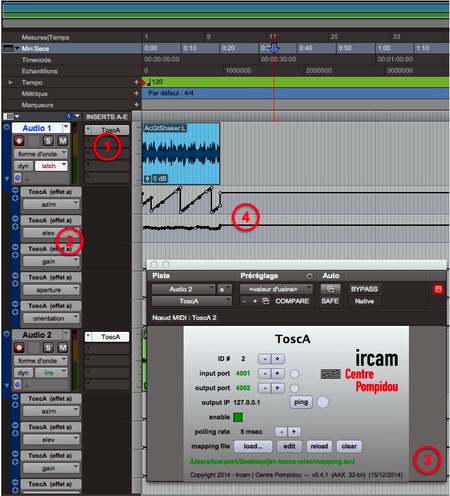Add a tempo event with Tempo plus icon
This screenshot has width=450, height=496.
tap(136, 82)
